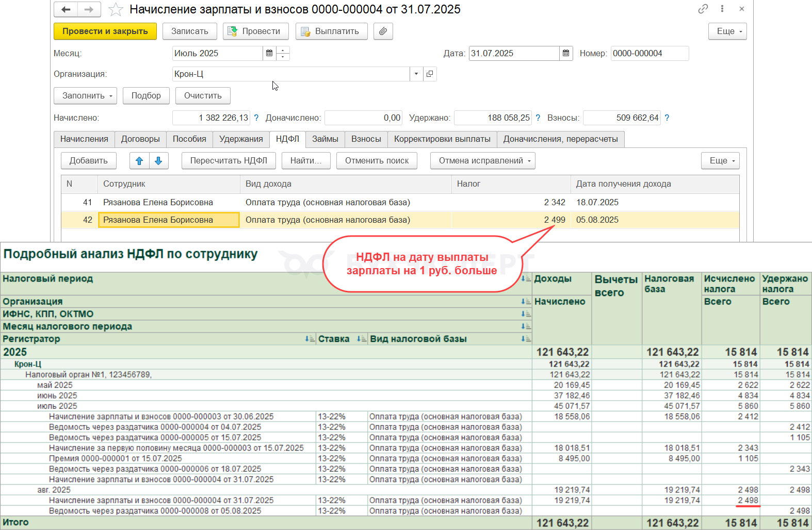Add document to favorites with star

pos(116,9)
